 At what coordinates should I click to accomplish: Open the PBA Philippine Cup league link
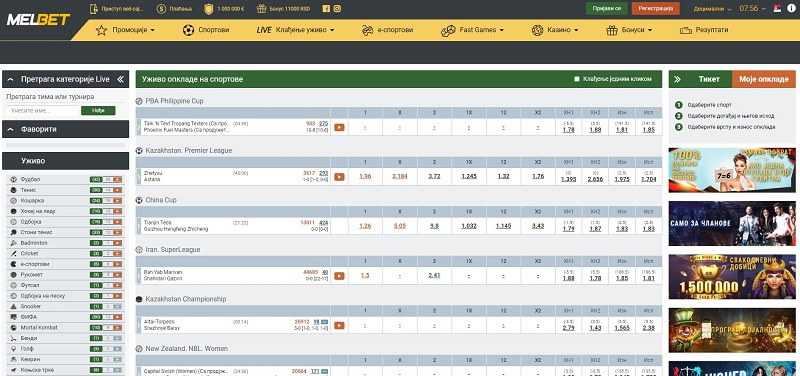coord(174,101)
